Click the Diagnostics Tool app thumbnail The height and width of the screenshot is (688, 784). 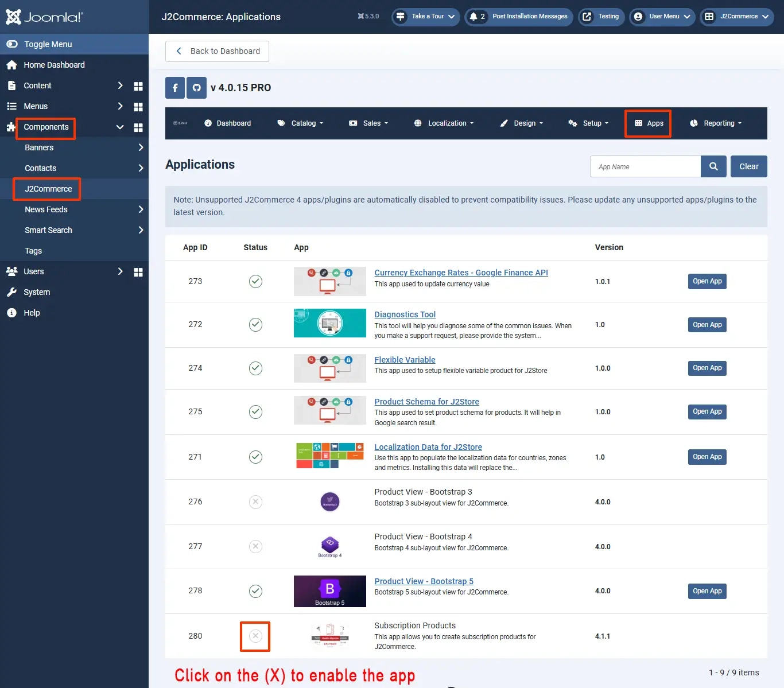330,323
